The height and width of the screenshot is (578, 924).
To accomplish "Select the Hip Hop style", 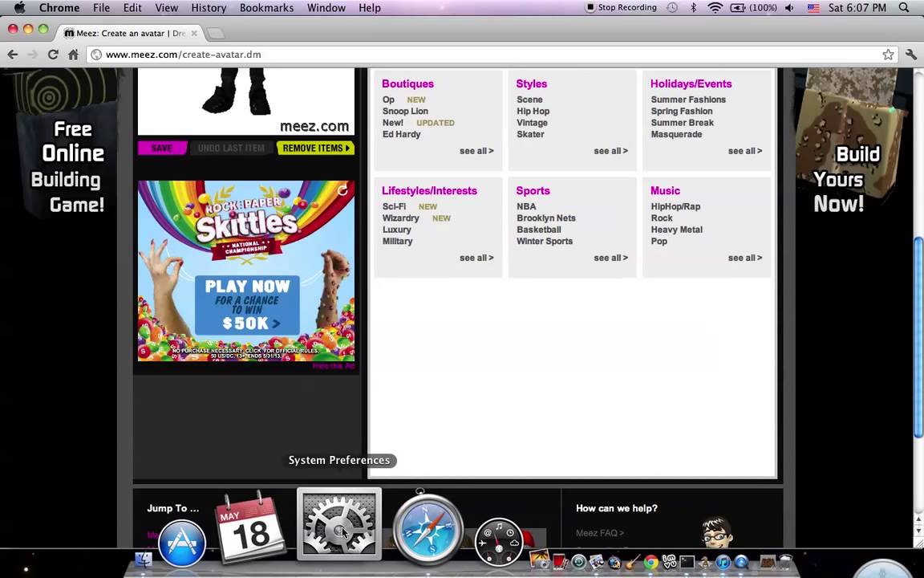I will [533, 111].
